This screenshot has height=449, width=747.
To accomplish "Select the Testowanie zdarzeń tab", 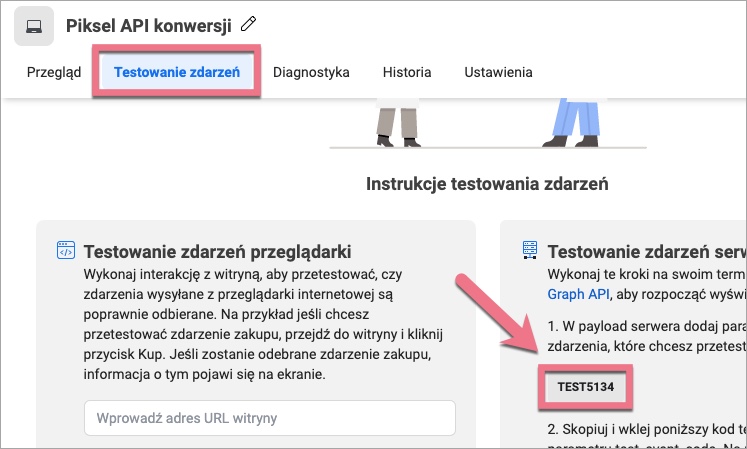I will click(x=176, y=72).
